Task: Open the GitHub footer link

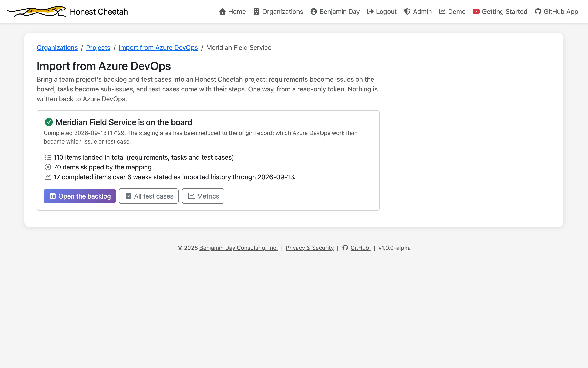Action: click(360, 248)
